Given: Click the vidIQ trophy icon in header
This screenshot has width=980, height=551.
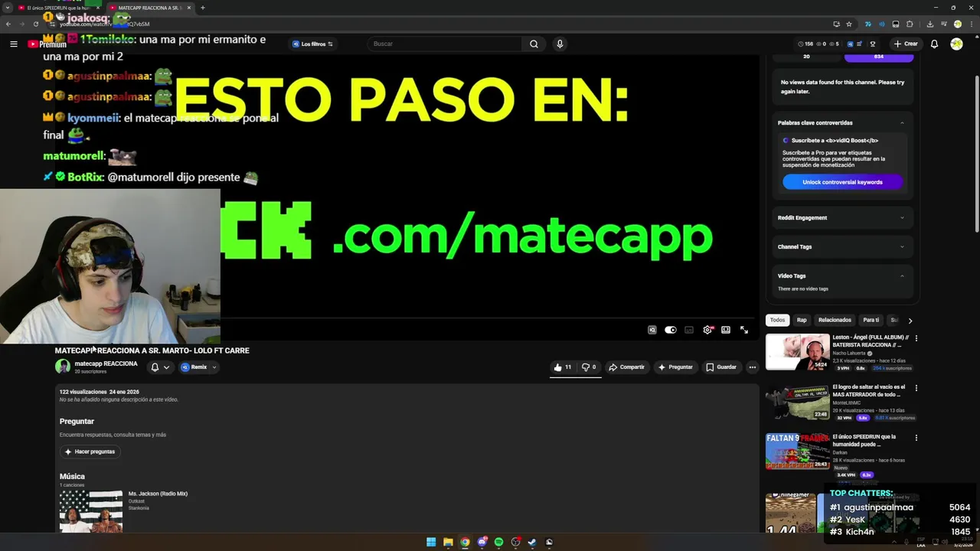Looking at the screenshot, I should (x=872, y=44).
